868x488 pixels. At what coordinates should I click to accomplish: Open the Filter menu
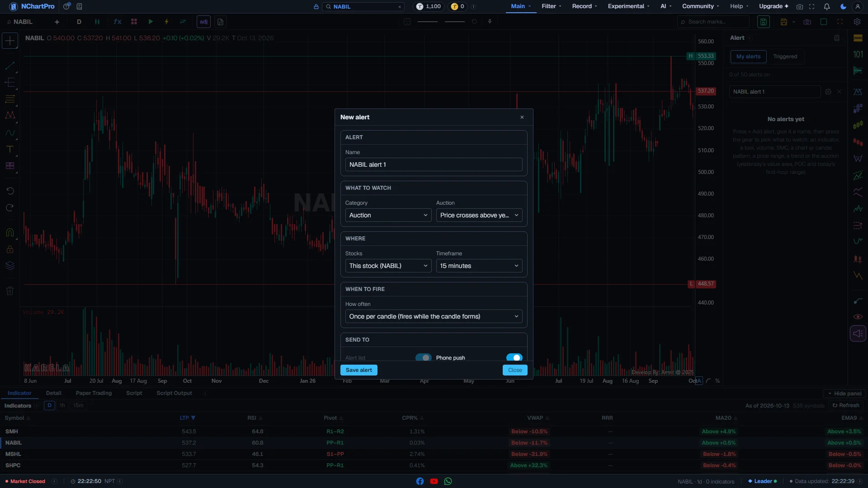pos(552,6)
